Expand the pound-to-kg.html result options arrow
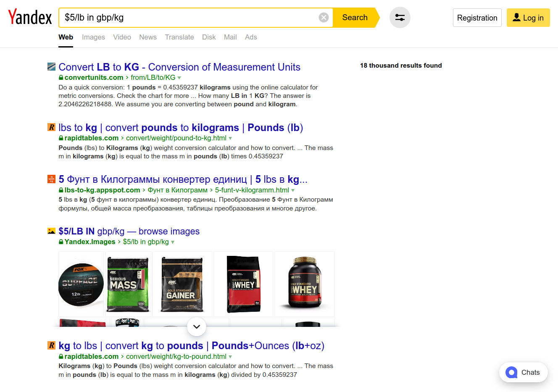This screenshot has height=392, width=558. point(230,138)
